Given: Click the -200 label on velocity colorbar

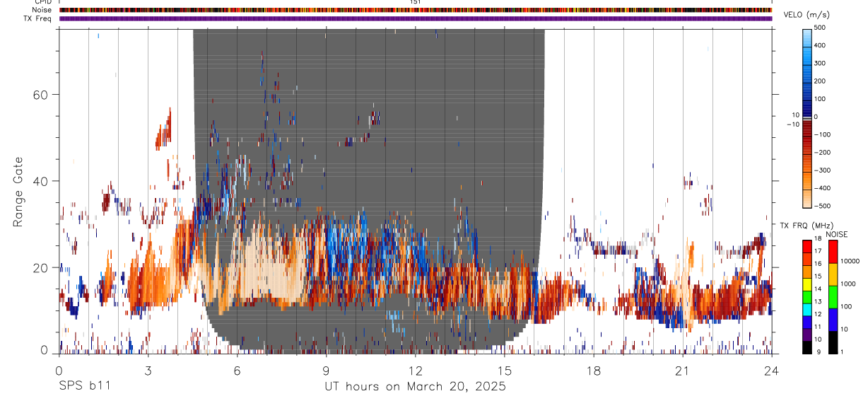Looking at the screenshot, I should [822, 153].
